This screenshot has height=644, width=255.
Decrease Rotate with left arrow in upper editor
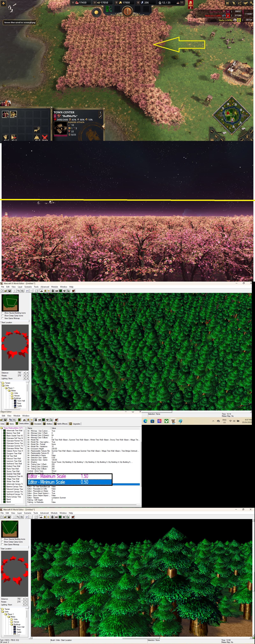coord(24,375)
